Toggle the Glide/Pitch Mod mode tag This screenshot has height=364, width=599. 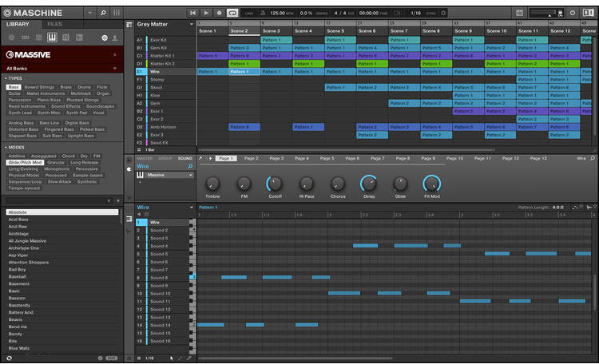point(26,162)
